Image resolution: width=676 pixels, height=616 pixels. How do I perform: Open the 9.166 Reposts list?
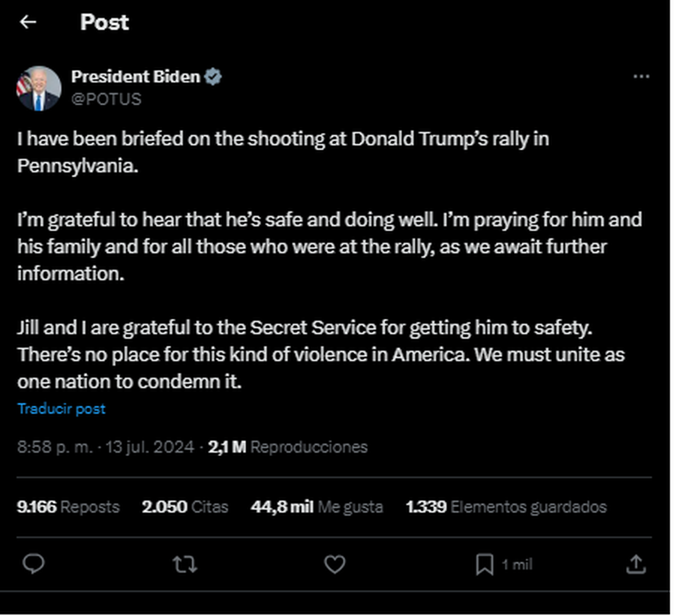(68, 507)
